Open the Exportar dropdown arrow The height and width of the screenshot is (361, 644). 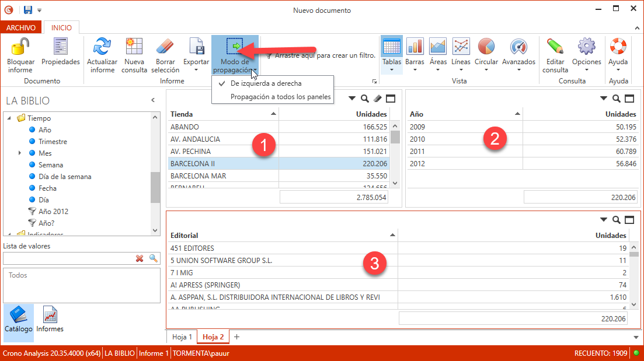[196, 70]
